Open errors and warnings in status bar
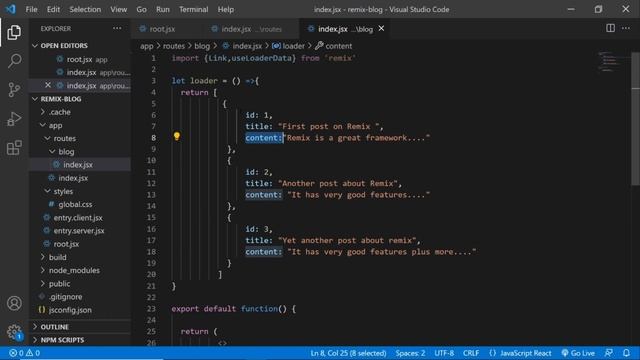640x360 pixels. (x=24, y=353)
